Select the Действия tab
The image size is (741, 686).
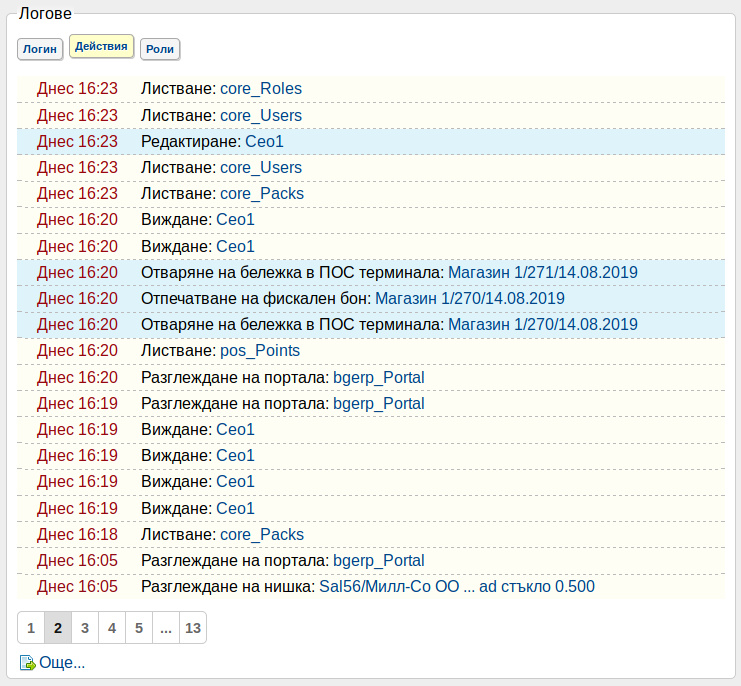tap(101, 46)
